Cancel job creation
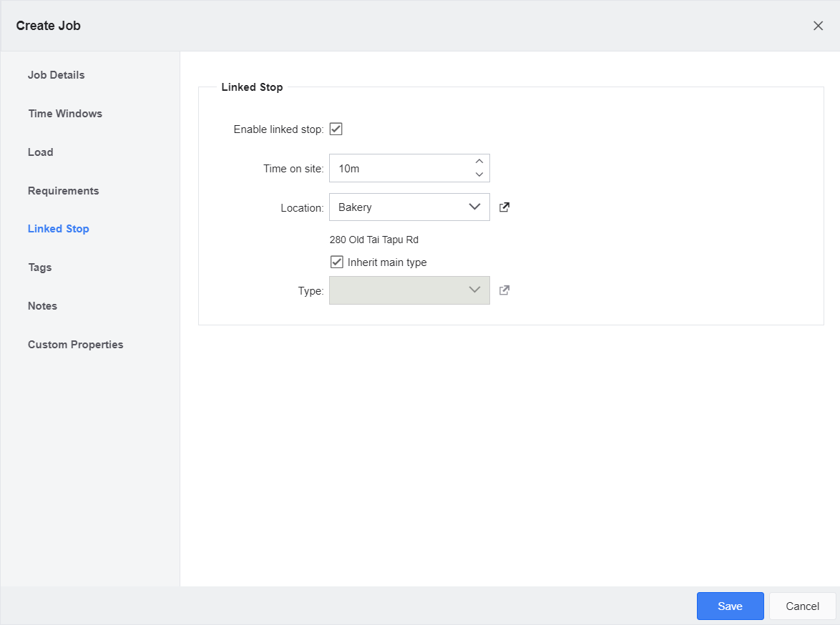840x625 pixels. click(x=802, y=606)
